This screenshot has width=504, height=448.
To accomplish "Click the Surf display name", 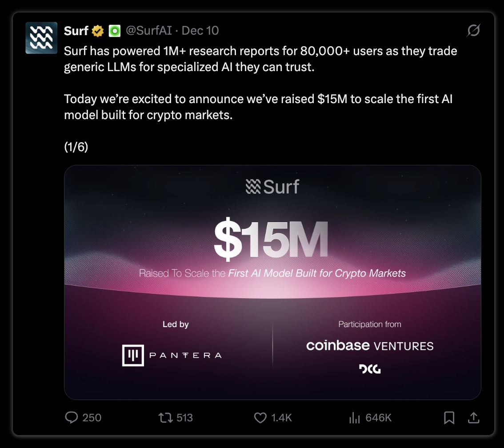I will click(x=76, y=31).
